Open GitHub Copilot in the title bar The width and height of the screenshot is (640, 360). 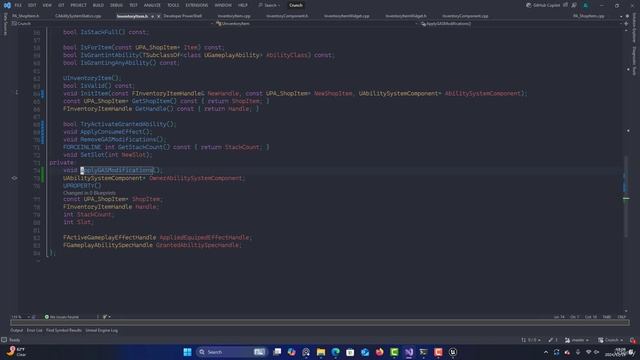pos(543,5)
